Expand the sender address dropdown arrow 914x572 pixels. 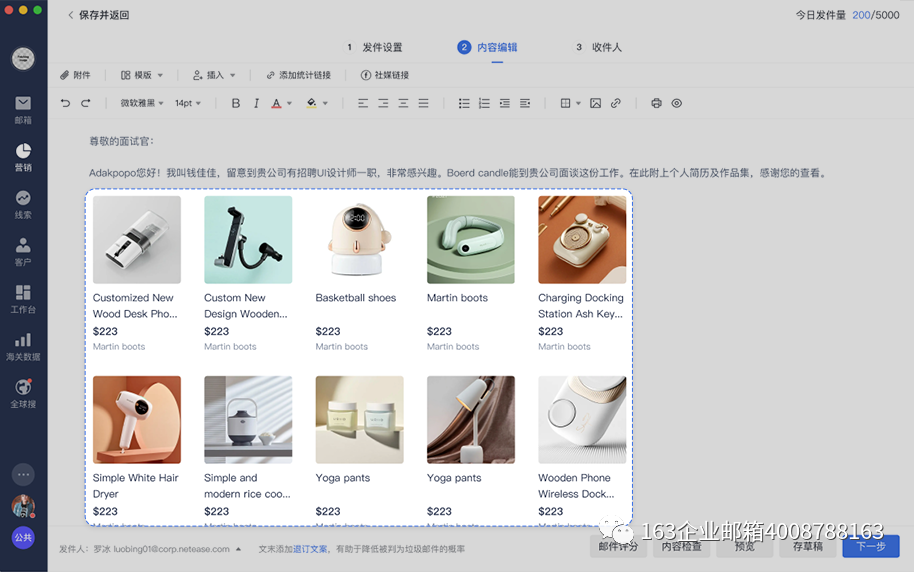(238, 549)
